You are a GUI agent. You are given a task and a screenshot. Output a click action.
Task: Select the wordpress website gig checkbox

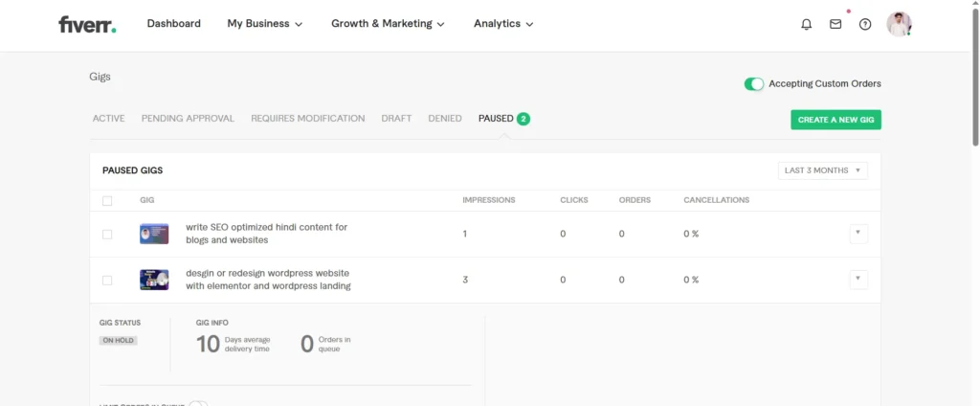point(107,281)
